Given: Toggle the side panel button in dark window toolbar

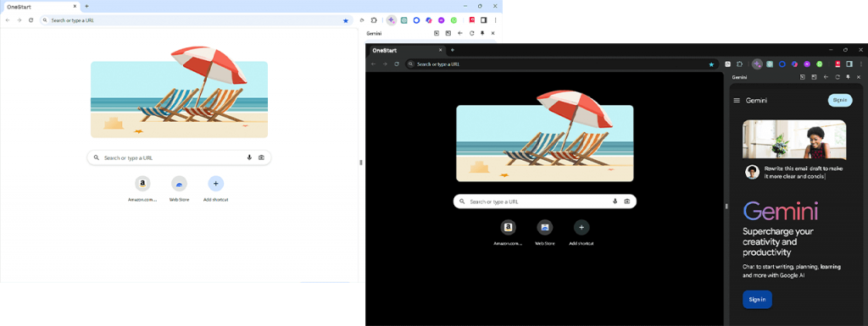Looking at the screenshot, I should tap(849, 64).
